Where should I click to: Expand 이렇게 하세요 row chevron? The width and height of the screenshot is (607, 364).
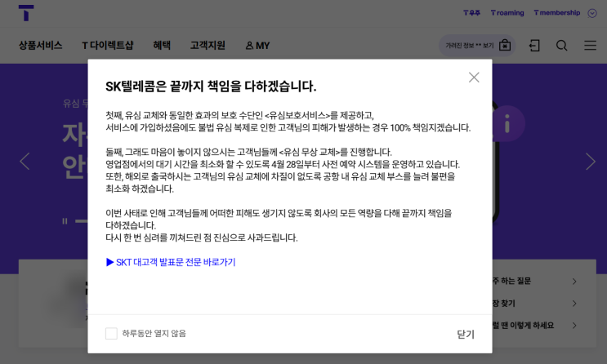[574, 326]
